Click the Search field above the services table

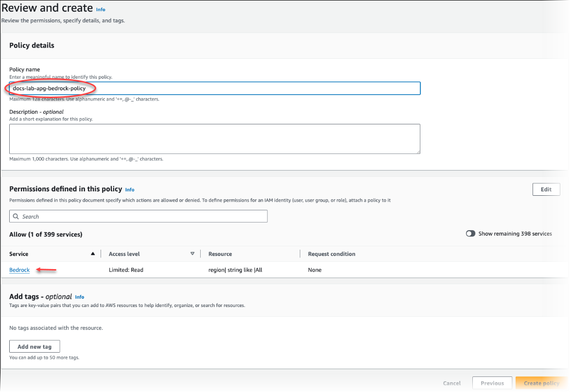(x=138, y=216)
